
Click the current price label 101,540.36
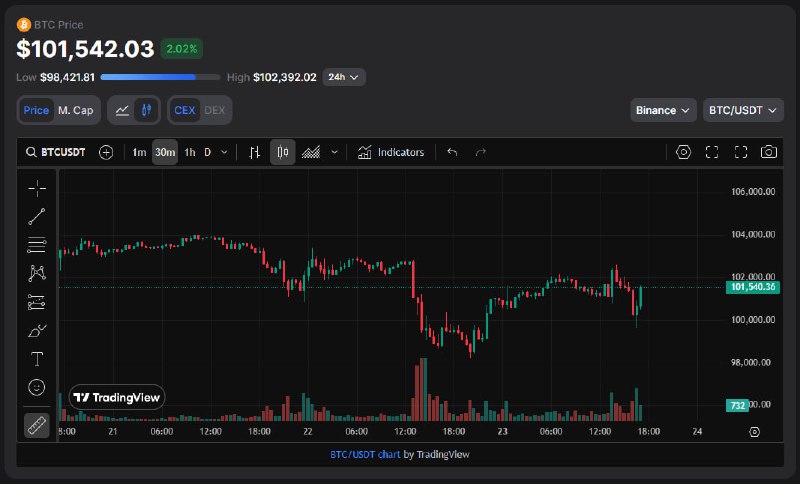pyautogui.click(x=753, y=287)
